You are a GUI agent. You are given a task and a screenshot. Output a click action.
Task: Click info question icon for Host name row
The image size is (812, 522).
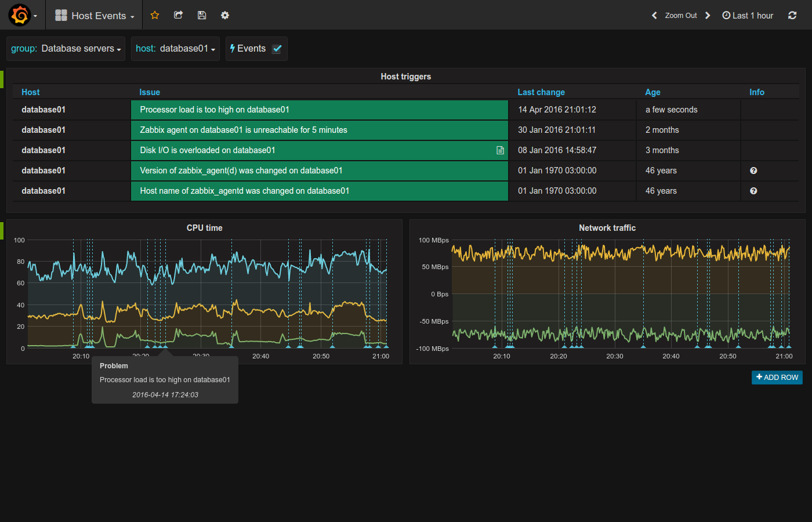(x=753, y=191)
